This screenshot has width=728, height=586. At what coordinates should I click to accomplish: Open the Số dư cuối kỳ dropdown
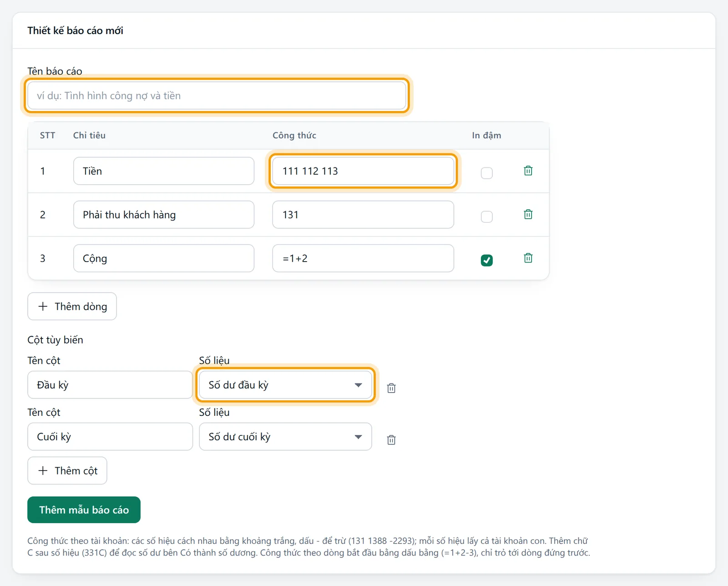click(x=286, y=437)
